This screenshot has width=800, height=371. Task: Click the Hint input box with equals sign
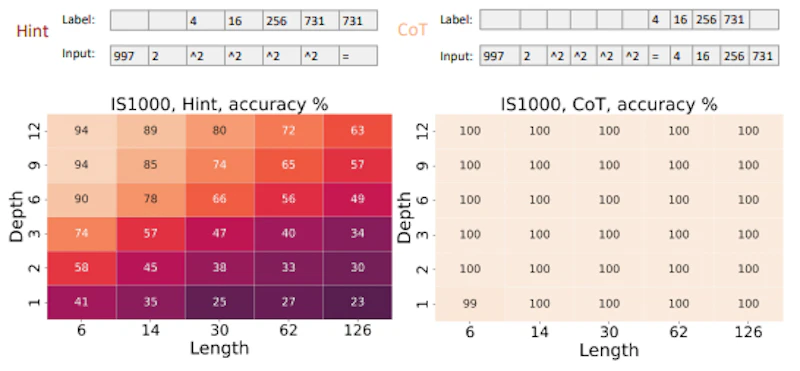358,55
